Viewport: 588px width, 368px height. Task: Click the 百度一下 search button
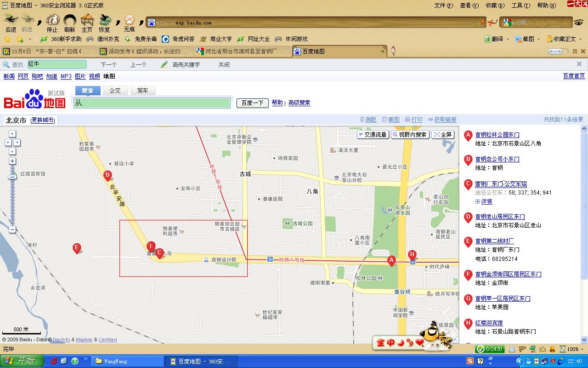pos(252,103)
